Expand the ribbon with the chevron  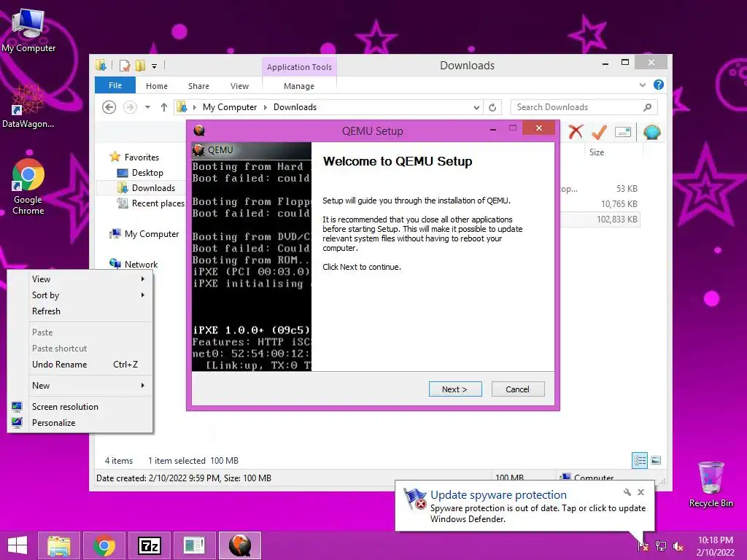(x=642, y=85)
